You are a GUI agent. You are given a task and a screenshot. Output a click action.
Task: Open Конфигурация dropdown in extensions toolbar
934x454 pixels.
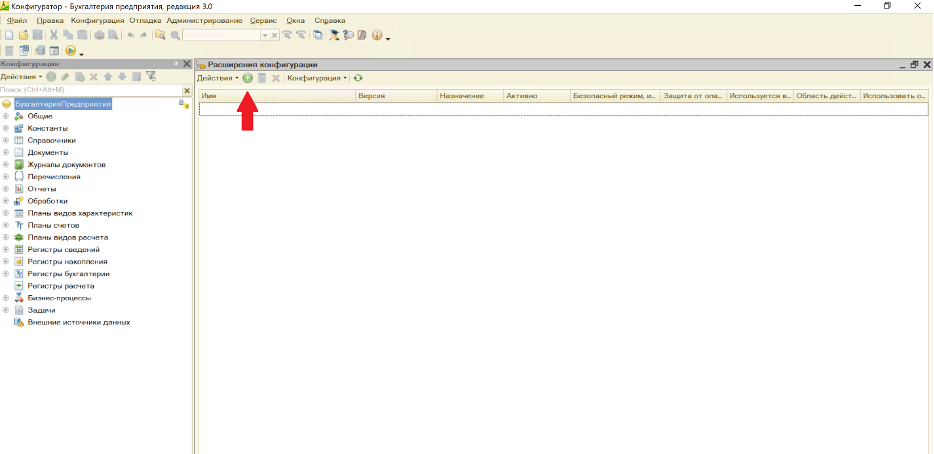click(x=317, y=78)
